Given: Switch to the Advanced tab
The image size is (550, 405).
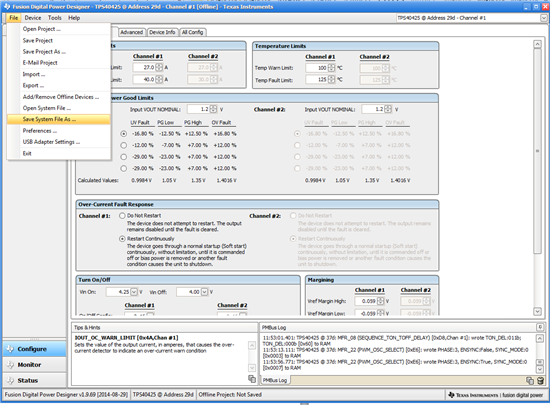Looking at the screenshot, I should coord(132,32).
